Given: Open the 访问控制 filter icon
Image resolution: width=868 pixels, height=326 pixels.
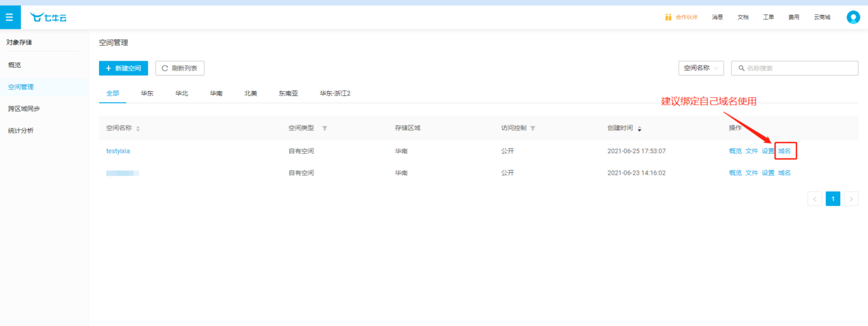Looking at the screenshot, I should (x=533, y=128).
